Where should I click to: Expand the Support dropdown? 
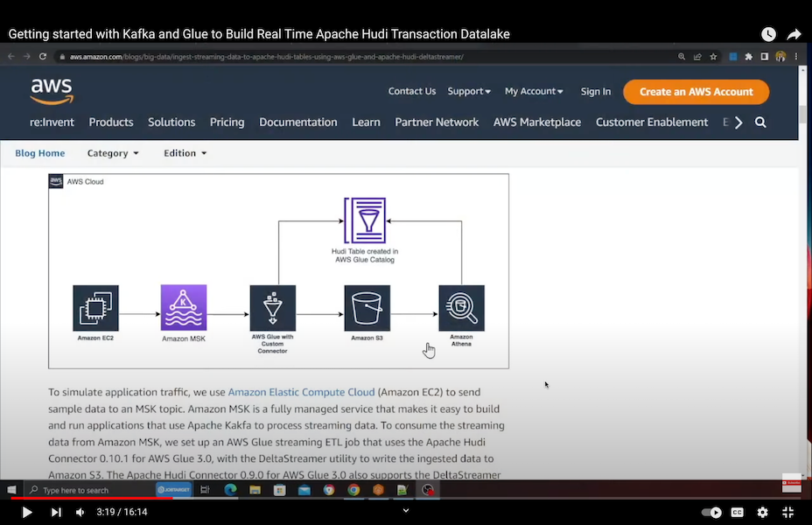tap(469, 91)
